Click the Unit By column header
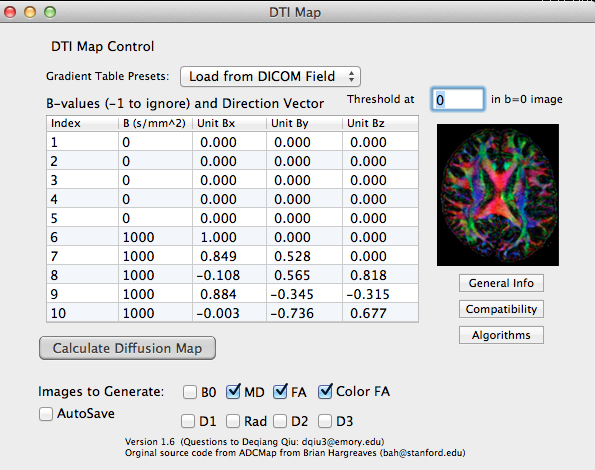Screen dimensions: 595x470 [x=304, y=123]
